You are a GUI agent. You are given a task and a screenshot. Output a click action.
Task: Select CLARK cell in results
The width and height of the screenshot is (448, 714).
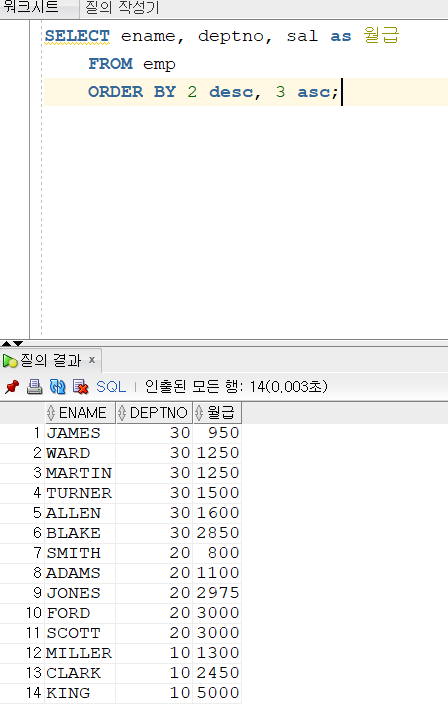point(80,673)
